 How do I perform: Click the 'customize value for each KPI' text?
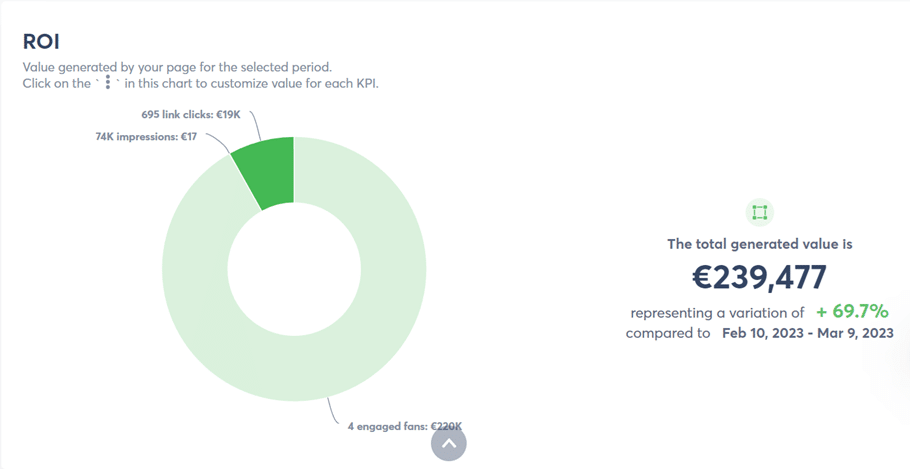(303, 83)
